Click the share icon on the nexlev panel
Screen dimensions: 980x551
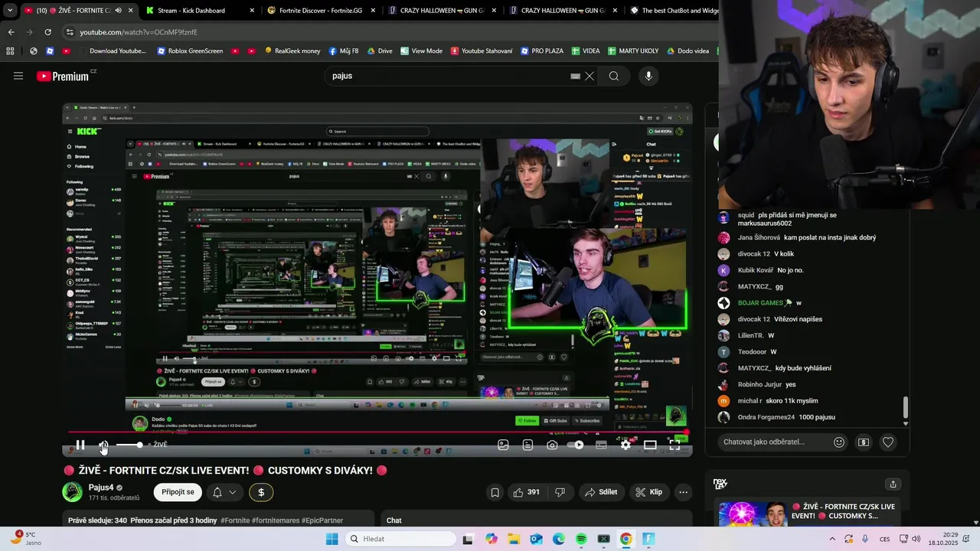[893, 484]
